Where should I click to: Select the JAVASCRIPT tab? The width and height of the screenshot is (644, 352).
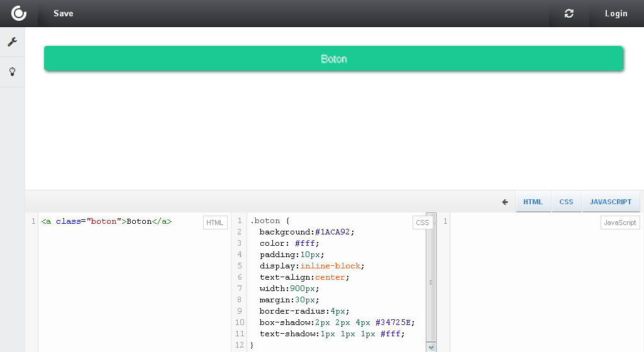point(611,202)
